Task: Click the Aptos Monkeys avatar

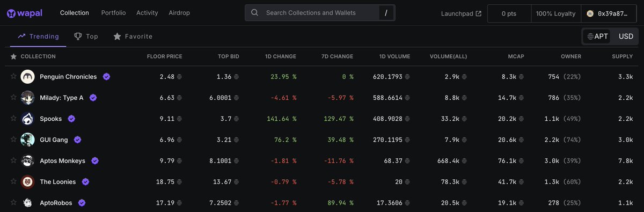Action: coord(28,160)
